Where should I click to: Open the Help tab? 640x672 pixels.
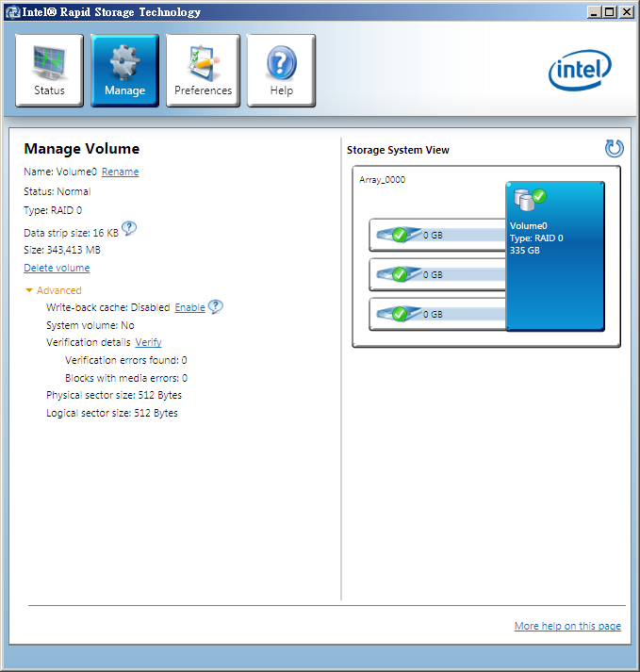click(x=281, y=71)
